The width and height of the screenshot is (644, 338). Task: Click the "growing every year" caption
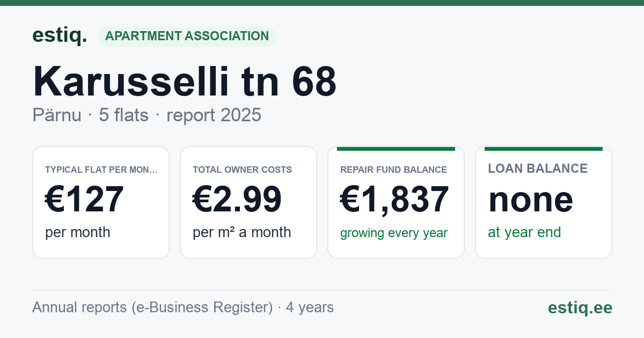pyautogui.click(x=394, y=233)
